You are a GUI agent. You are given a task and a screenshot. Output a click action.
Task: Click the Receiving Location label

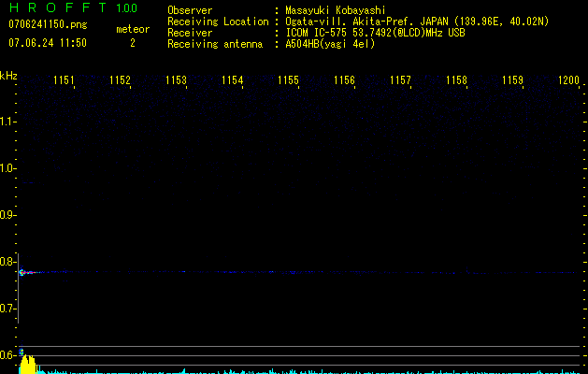tap(218, 22)
